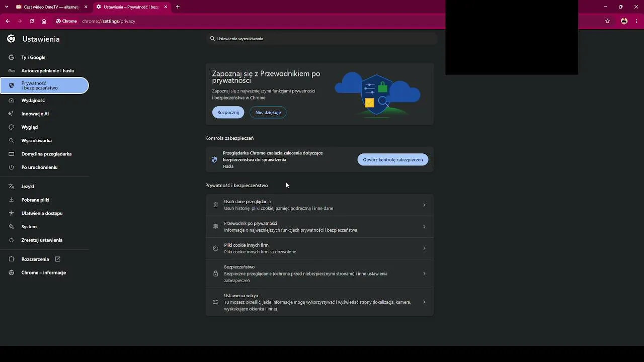The image size is (644, 362).
Task: Expand Usuń dane przeglądania with its arrow
Action: [424, 205]
